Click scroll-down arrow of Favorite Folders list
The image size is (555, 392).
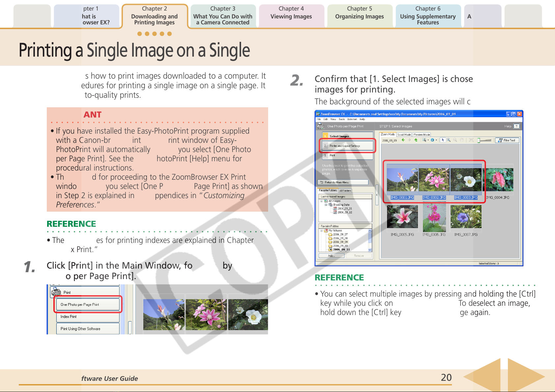point(370,250)
